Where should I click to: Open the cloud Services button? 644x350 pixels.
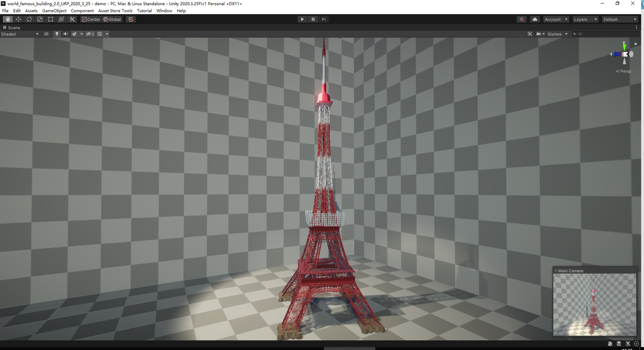(x=535, y=19)
